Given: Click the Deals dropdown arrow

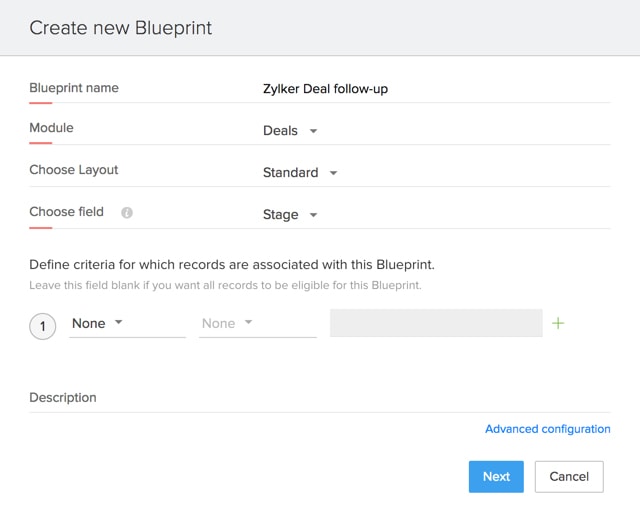Looking at the screenshot, I should click(313, 131).
